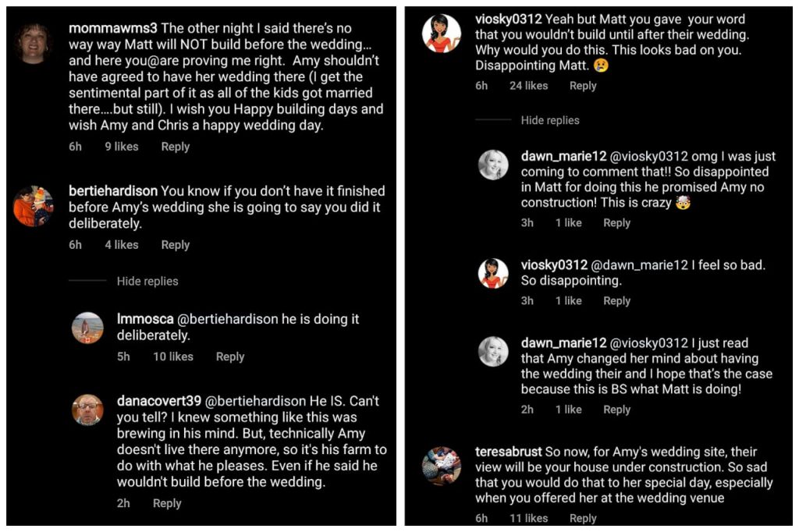Viewport: 799px width, 532px height.
Task: Click bertiehardison's avatar
Action: [x=34, y=207]
